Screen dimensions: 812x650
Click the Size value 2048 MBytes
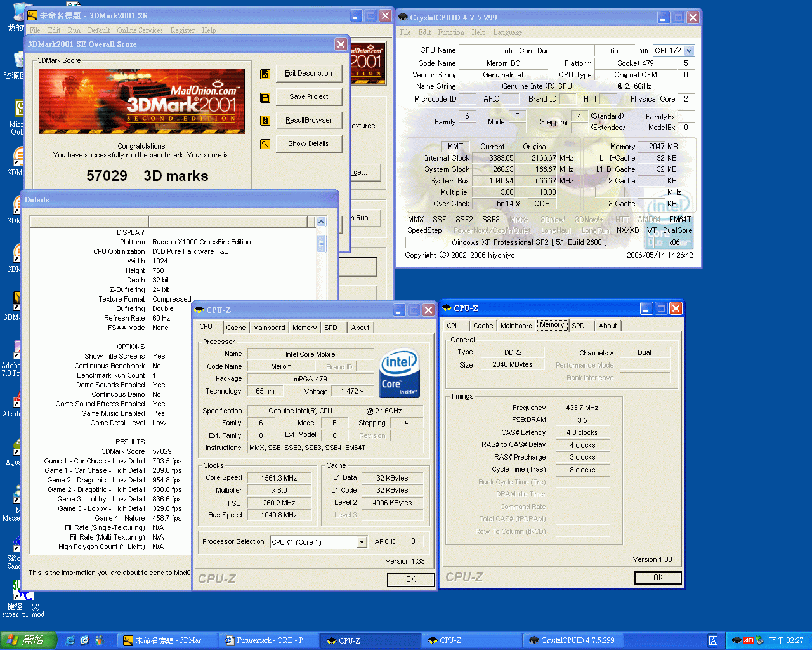pyautogui.click(x=513, y=365)
